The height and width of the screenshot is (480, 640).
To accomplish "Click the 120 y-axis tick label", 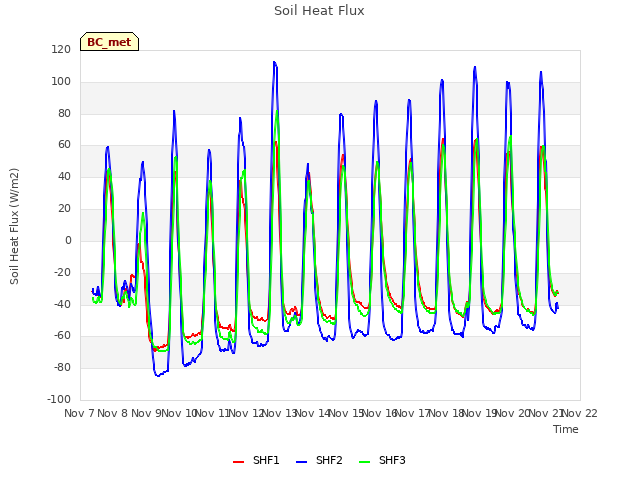I will tap(61, 49).
